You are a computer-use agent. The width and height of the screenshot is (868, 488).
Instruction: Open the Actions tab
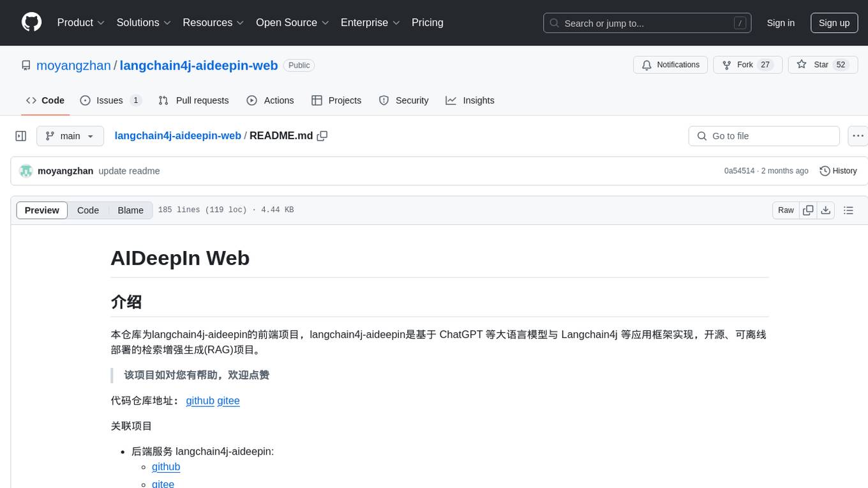270,100
